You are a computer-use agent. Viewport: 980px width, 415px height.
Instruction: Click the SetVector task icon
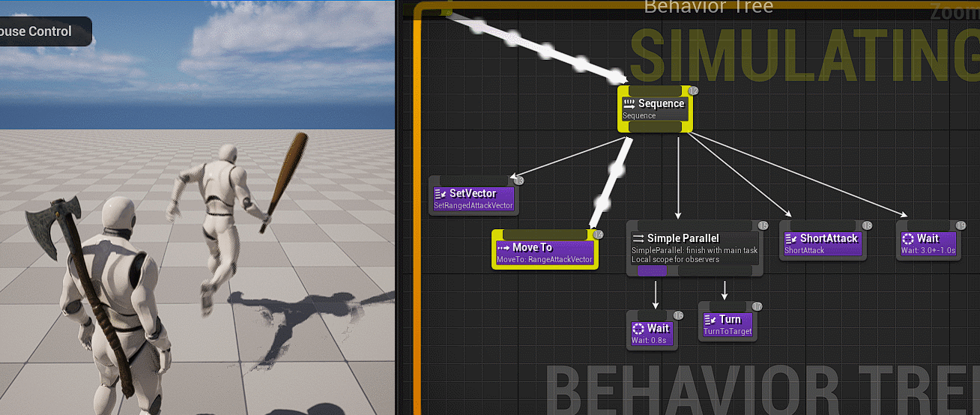pyautogui.click(x=441, y=193)
